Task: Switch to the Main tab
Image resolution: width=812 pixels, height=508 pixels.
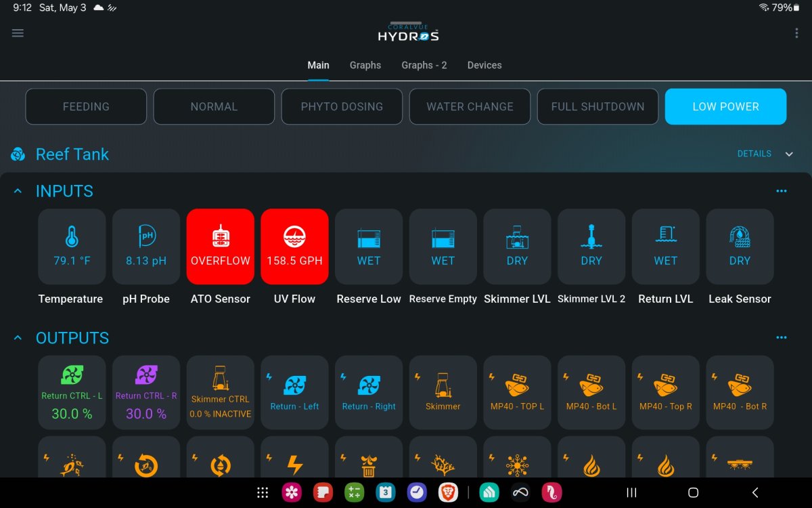Action: coord(318,66)
